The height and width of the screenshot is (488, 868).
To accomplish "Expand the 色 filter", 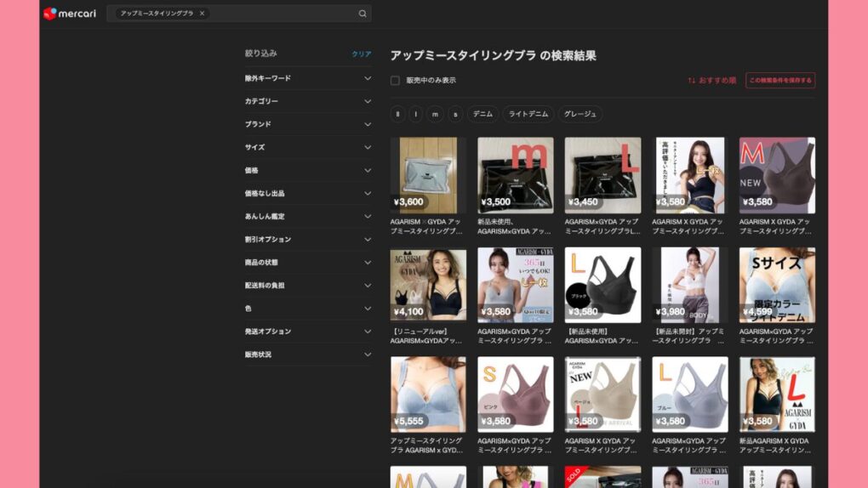I will click(x=308, y=308).
